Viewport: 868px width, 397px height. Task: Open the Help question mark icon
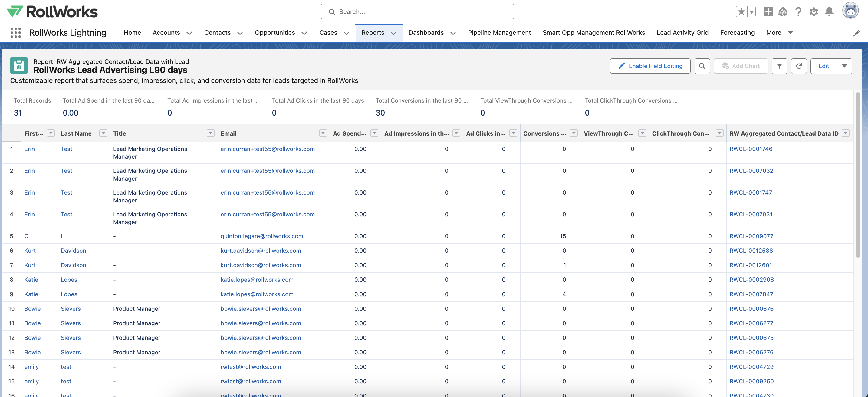click(x=798, y=12)
